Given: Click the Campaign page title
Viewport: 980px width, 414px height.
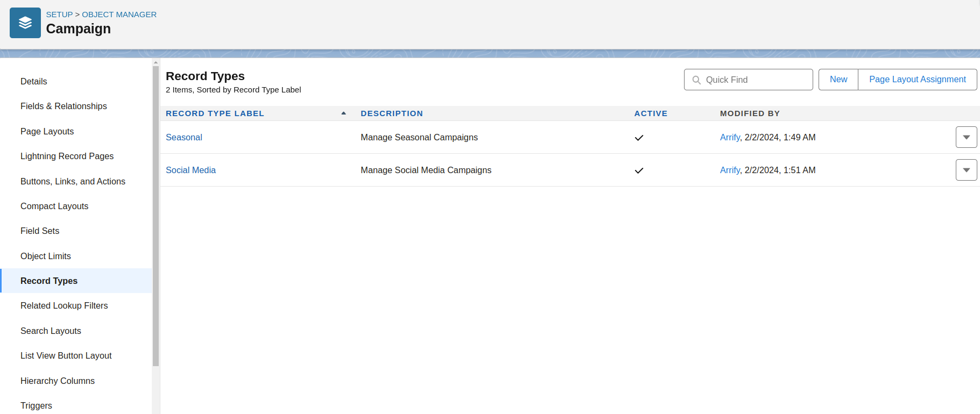Looking at the screenshot, I should coord(79,28).
